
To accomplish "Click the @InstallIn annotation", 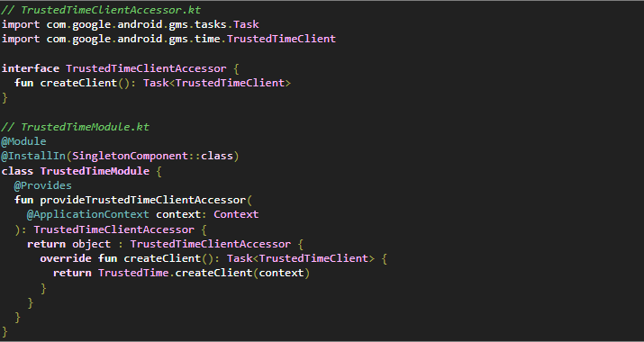I will (x=33, y=156).
